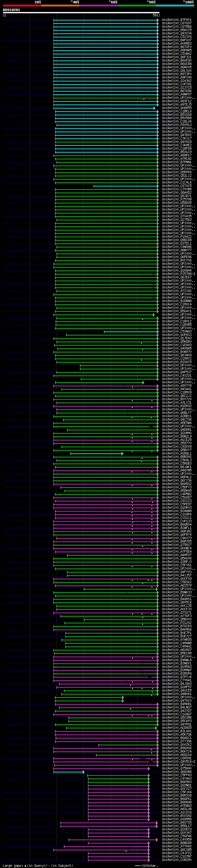Screen dimensions: 197x868
Task: Select the UniRef100_Q6F321 label
Action: tap(176, 57)
